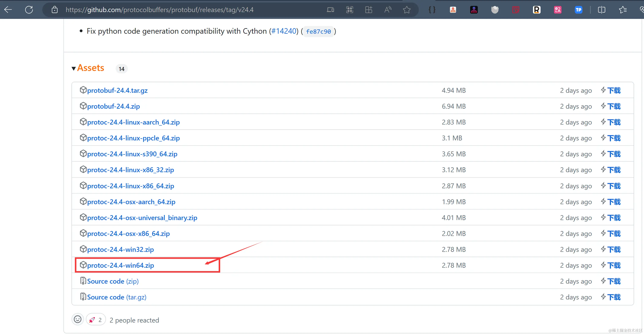644x334 pixels.
Task: Click the translate extension icon
Action: (x=558, y=10)
